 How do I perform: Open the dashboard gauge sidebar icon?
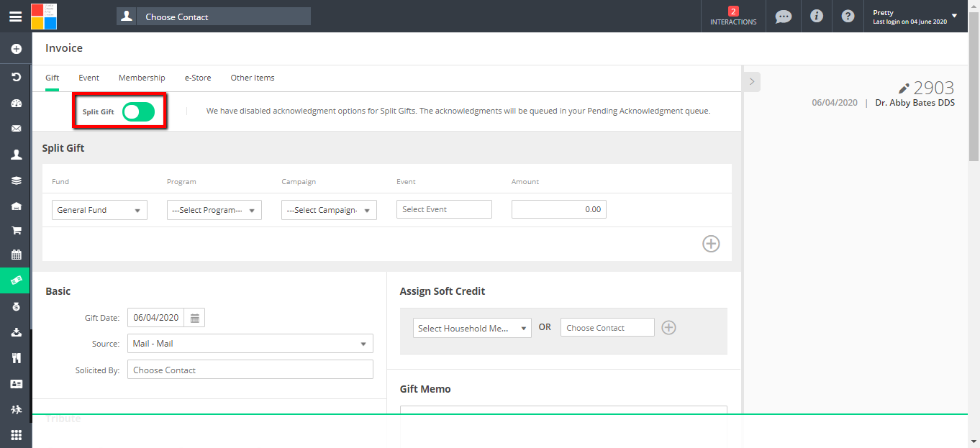(16, 103)
